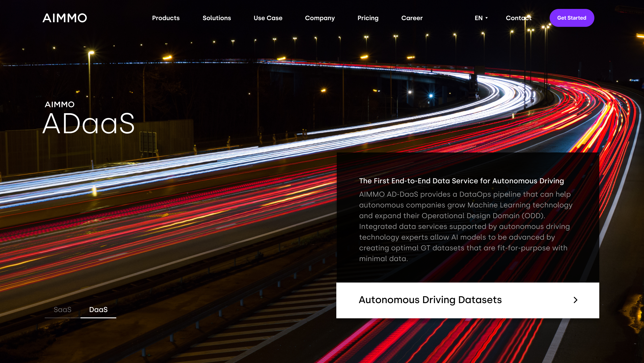The image size is (644, 363).
Task: Click the AIMMO logo in the header
Action: (x=65, y=18)
